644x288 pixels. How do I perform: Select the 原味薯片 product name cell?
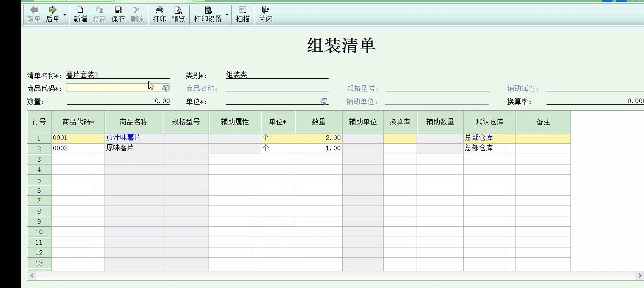pyautogui.click(x=134, y=148)
